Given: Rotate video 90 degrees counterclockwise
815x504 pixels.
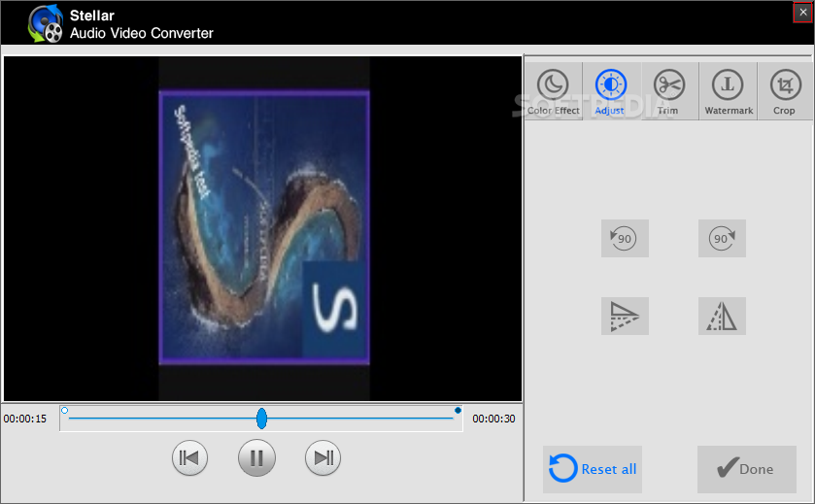Looking at the screenshot, I should (625, 239).
